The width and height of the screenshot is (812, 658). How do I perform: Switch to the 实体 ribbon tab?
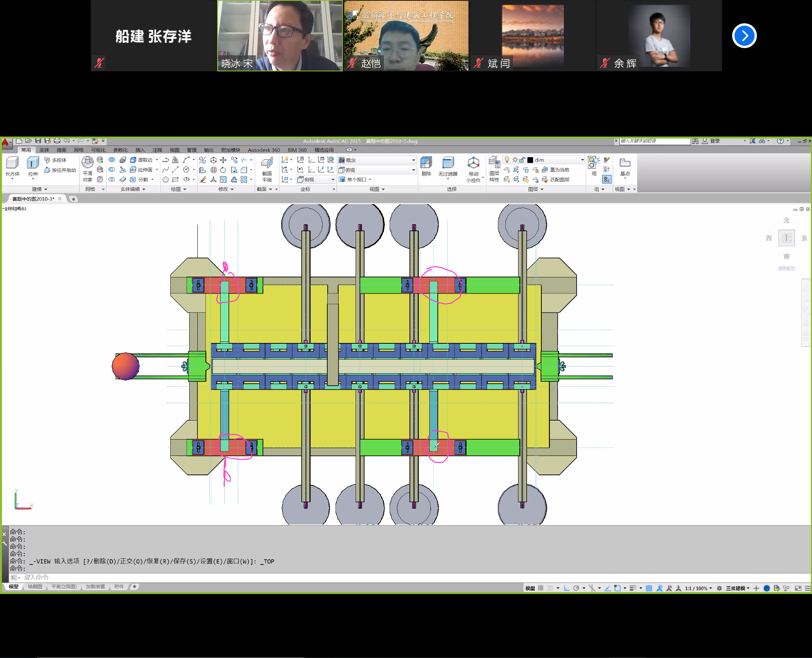[44, 150]
